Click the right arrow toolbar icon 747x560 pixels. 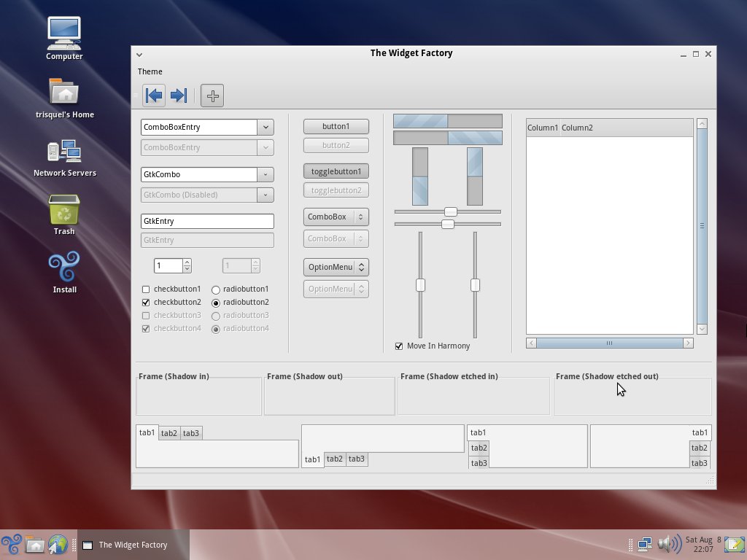point(179,96)
